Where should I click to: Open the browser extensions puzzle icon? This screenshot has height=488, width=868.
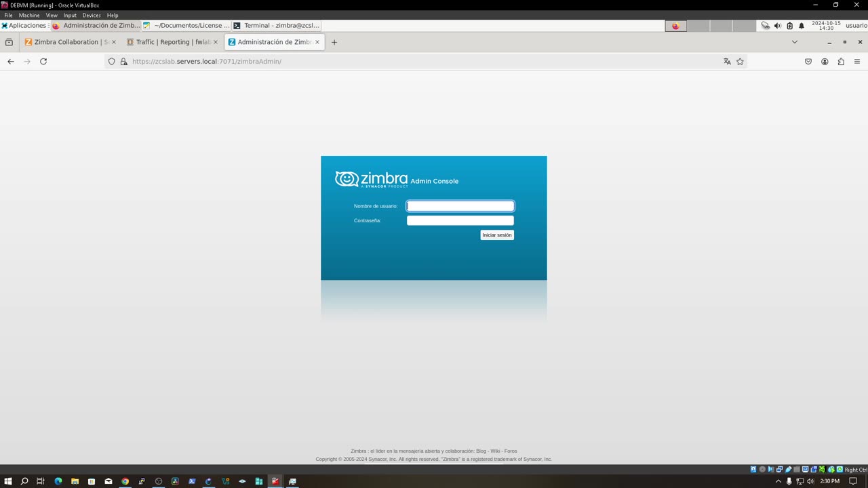(x=841, y=62)
